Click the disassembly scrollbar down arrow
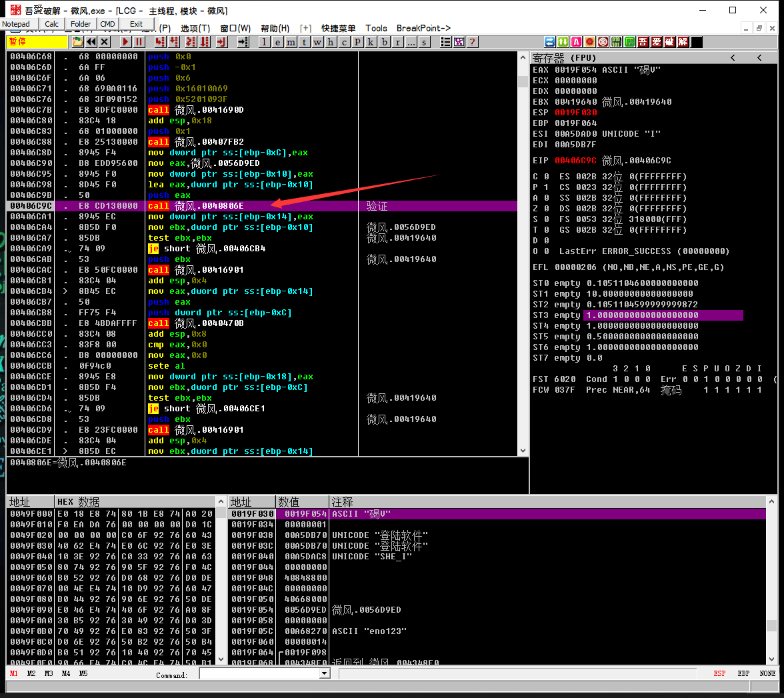The width and height of the screenshot is (784, 698). tap(523, 451)
